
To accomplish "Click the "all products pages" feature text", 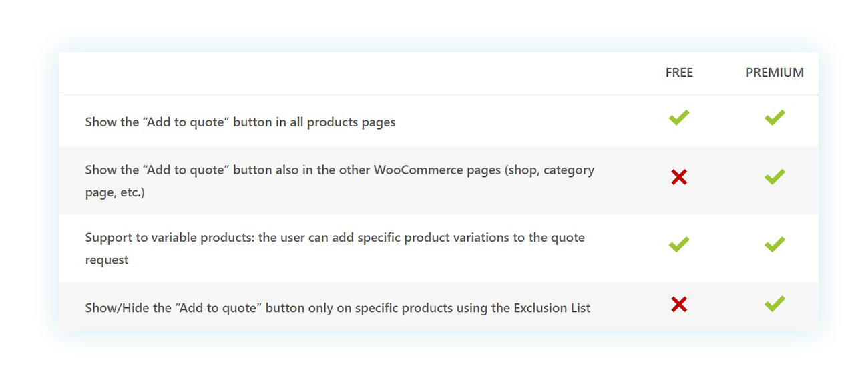I will pyautogui.click(x=240, y=122).
